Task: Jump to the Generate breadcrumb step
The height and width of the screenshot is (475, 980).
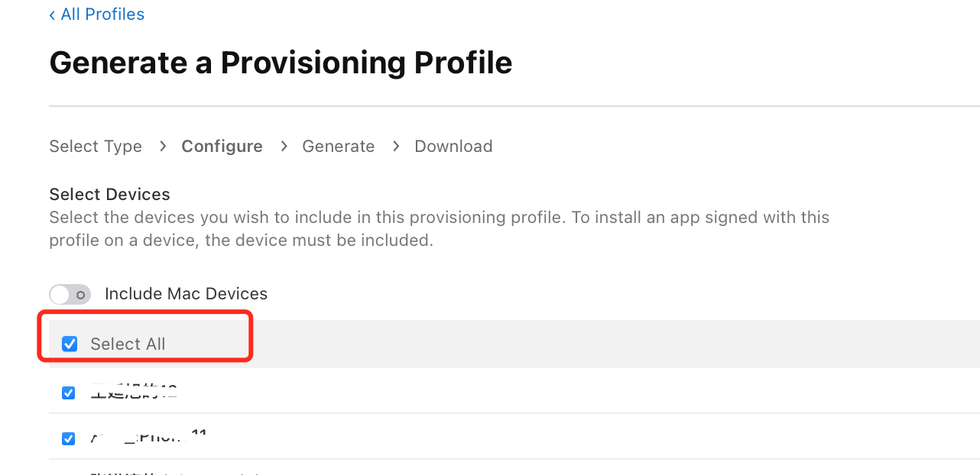Action: [338, 147]
